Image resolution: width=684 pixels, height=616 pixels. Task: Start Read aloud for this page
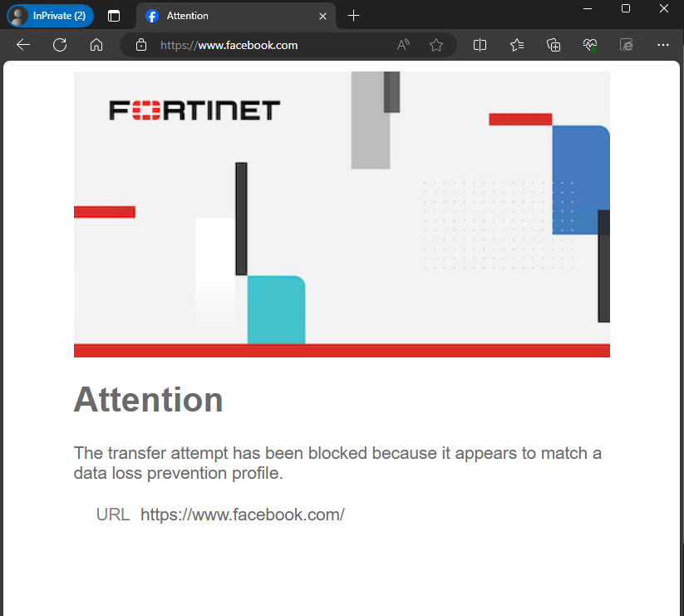click(x=402, y=45)
